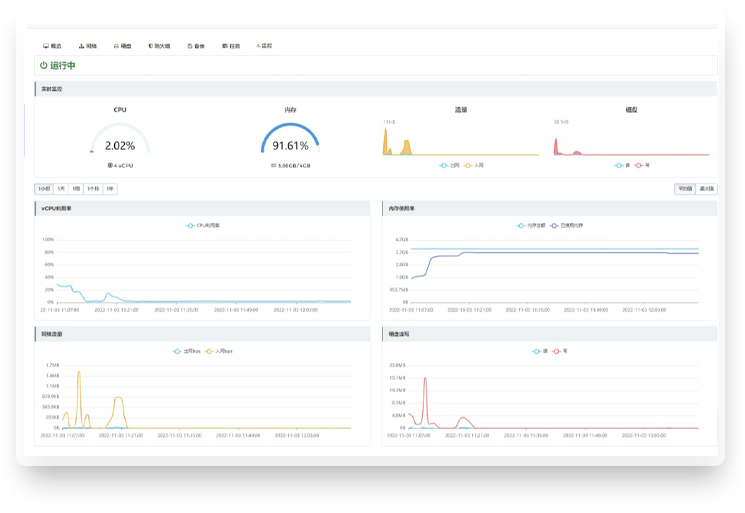This screenshot has width=745, height=513.
Task: Click the memory icon under the 内存 gauge
Action: [273, 165]
